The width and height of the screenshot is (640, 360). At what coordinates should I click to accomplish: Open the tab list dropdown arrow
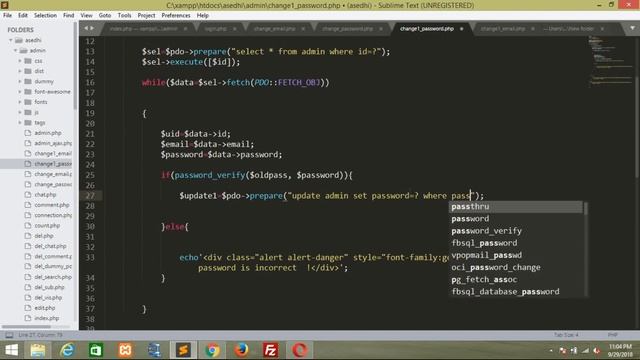click(632, 28)
